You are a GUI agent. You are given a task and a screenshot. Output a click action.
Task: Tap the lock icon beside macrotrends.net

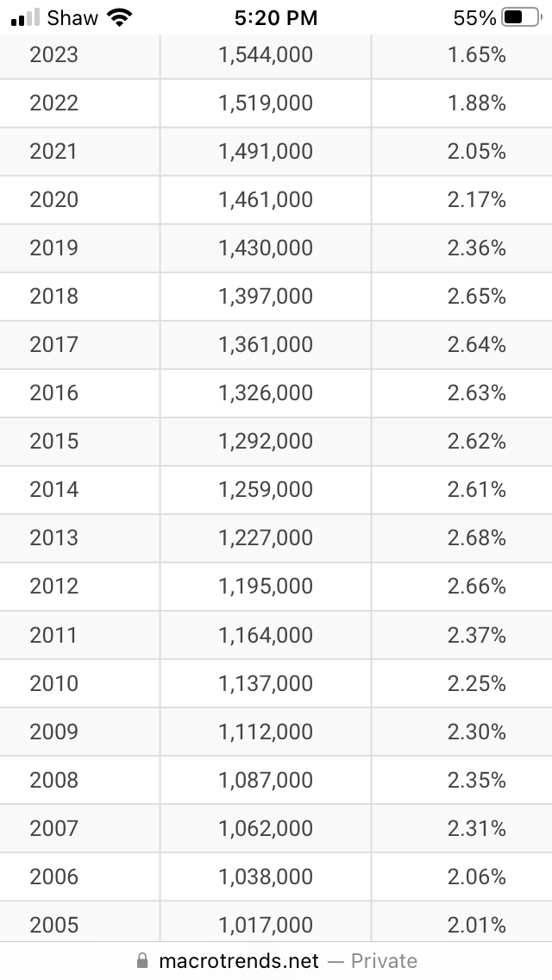pos(143,961)
